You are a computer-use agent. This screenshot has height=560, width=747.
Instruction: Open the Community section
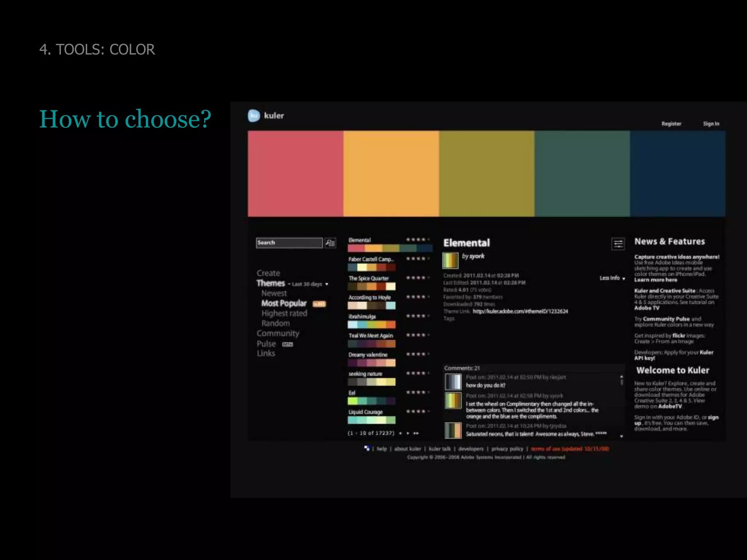(278, 333)
